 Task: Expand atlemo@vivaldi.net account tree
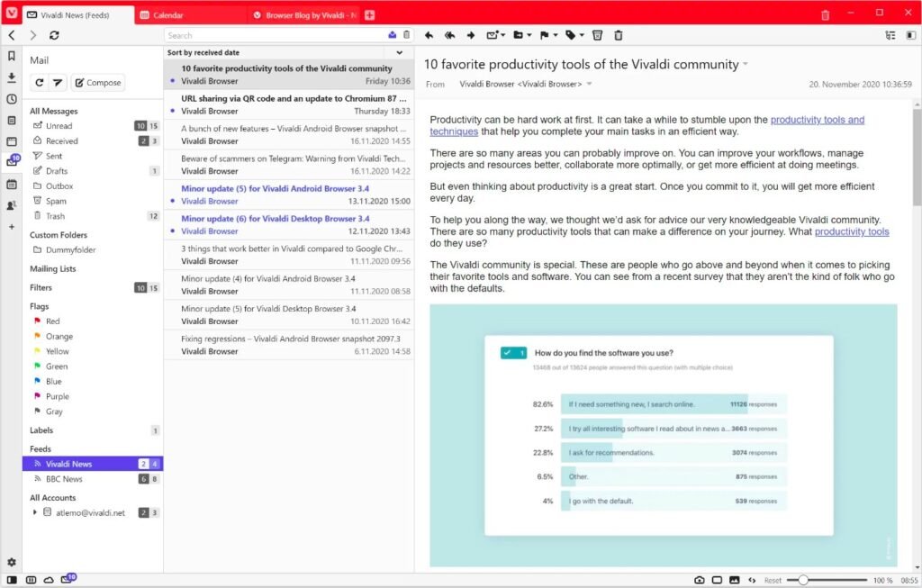pos(35,512)
